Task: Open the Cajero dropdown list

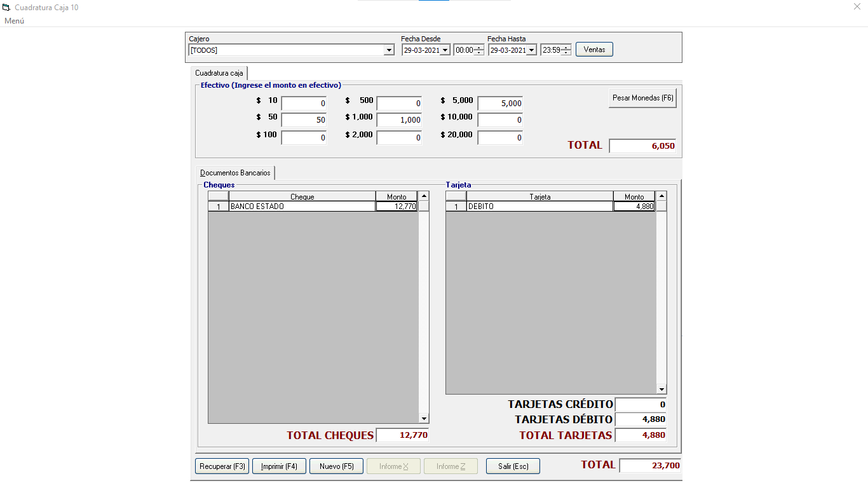Action: tap(390, 50)
